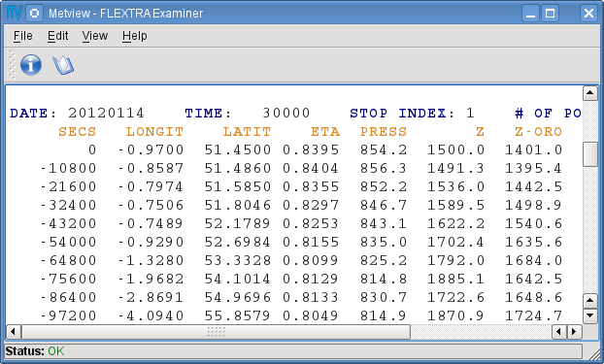This screenshot has height=364, width=604.
Task: Click the SECS value -43200
Action: (x=68, y=224)
